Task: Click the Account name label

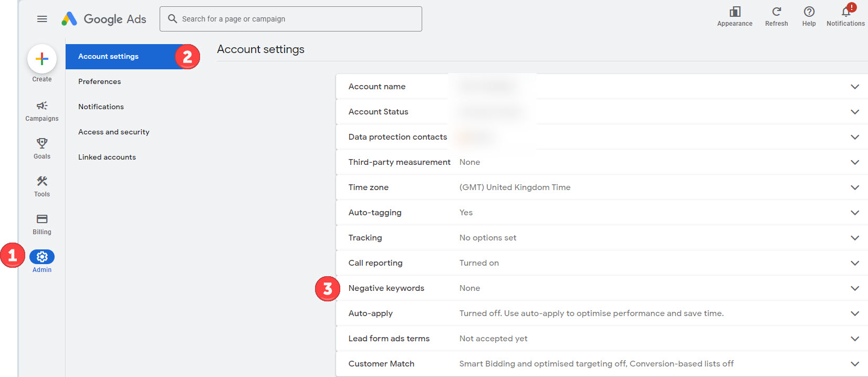Action: (x=377, y=87)
